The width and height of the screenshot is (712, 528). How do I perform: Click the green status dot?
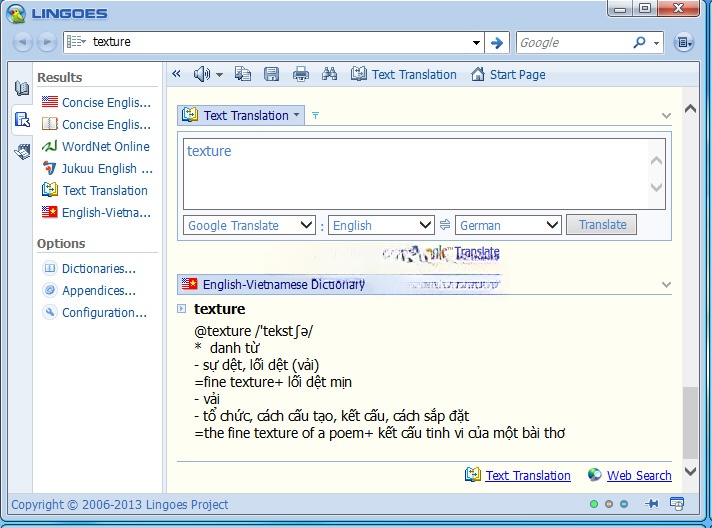click(x=593, y=504)
